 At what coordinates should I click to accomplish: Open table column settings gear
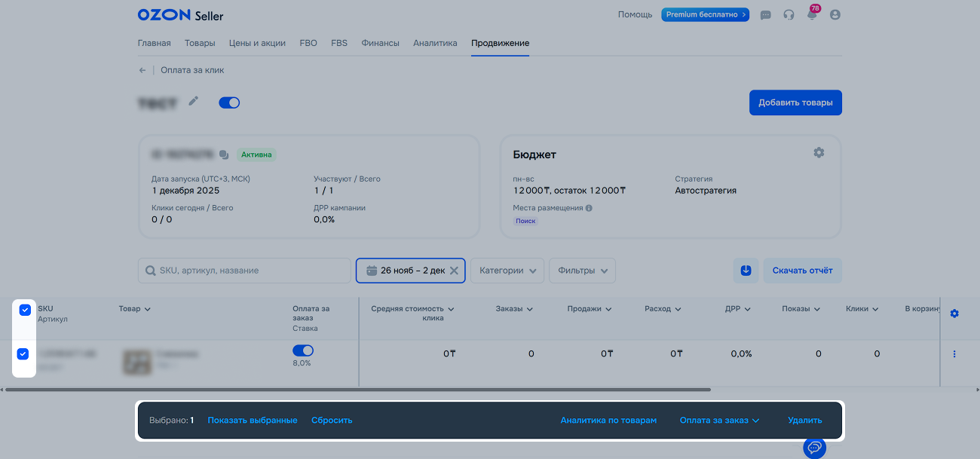pos(954,314)
